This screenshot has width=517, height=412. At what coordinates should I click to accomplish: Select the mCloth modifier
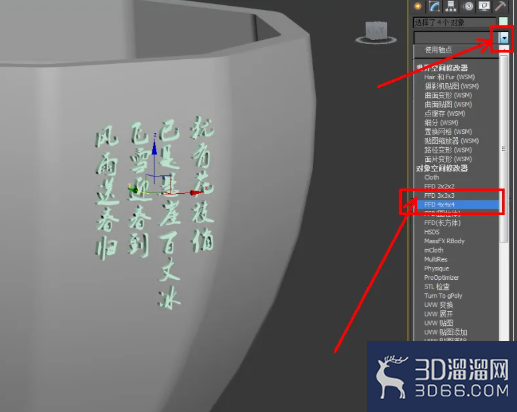point(434,250)
